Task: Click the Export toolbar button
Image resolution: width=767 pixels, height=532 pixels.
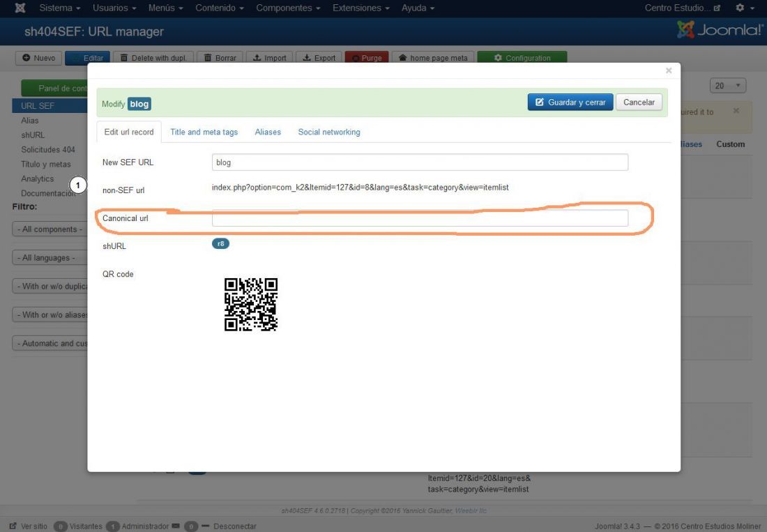Action: pos(319,58)
